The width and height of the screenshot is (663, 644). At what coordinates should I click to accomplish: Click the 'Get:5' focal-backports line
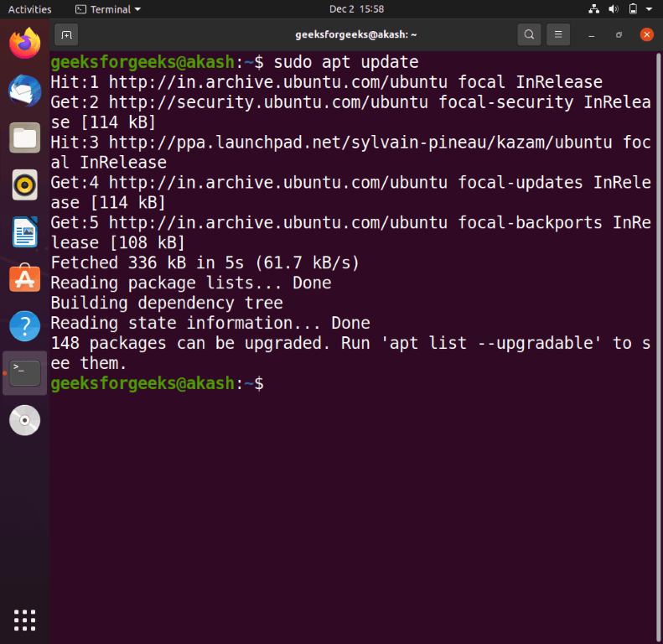pos(351,233)
